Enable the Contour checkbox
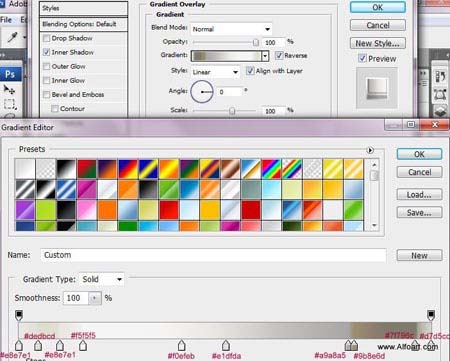 pos(55,109)
